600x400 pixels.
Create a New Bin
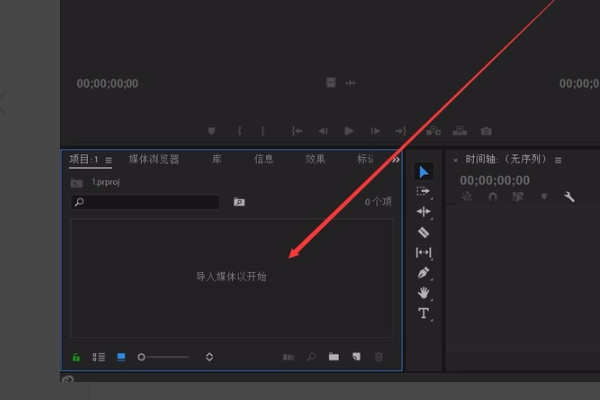pos(334,357)
